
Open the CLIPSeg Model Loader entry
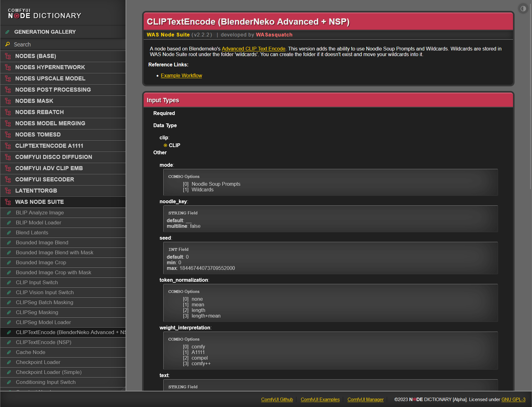tap(63, 322)
